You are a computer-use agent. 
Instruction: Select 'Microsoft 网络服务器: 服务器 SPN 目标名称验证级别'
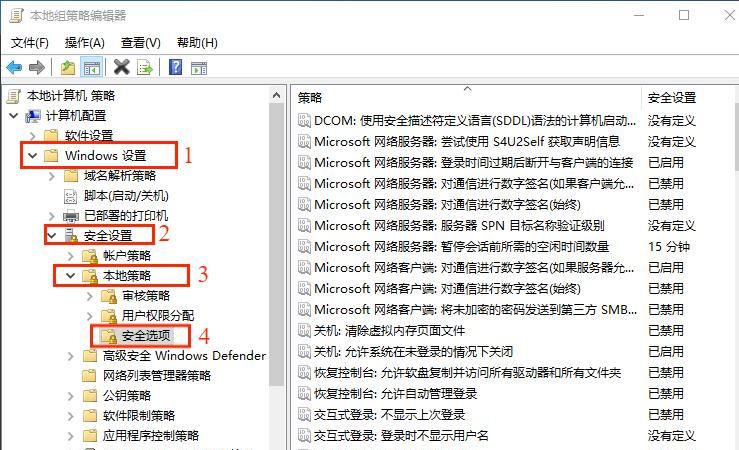pyautogui.click(x=459, y=226)
